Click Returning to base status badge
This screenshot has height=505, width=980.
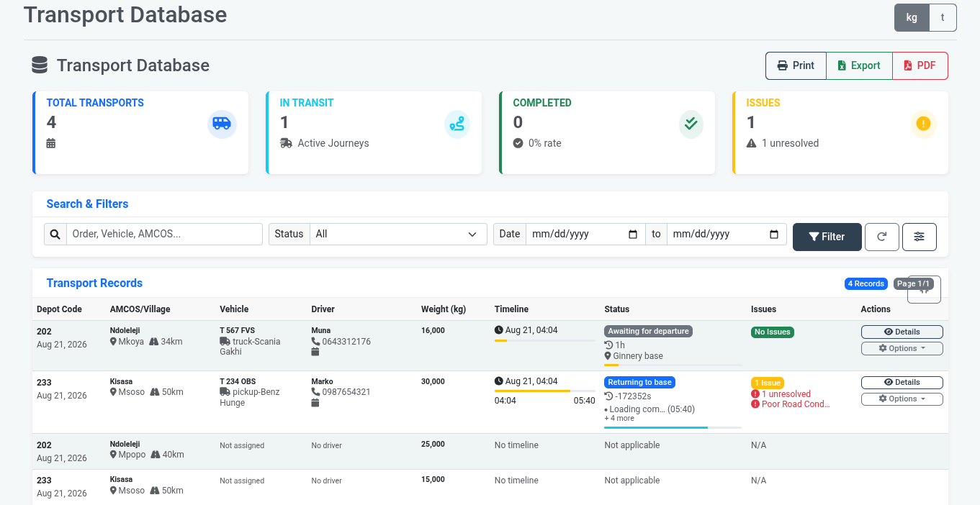coord(639,382)
